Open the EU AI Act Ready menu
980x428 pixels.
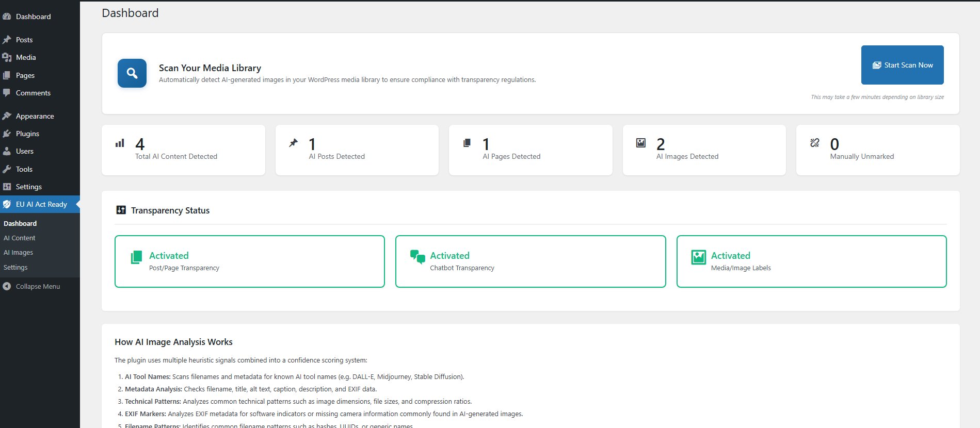(x=41, y=204)
